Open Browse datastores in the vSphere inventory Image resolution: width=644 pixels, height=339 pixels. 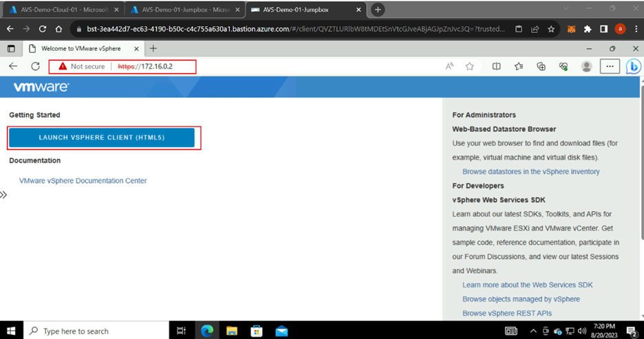click(x=530, y=171)
